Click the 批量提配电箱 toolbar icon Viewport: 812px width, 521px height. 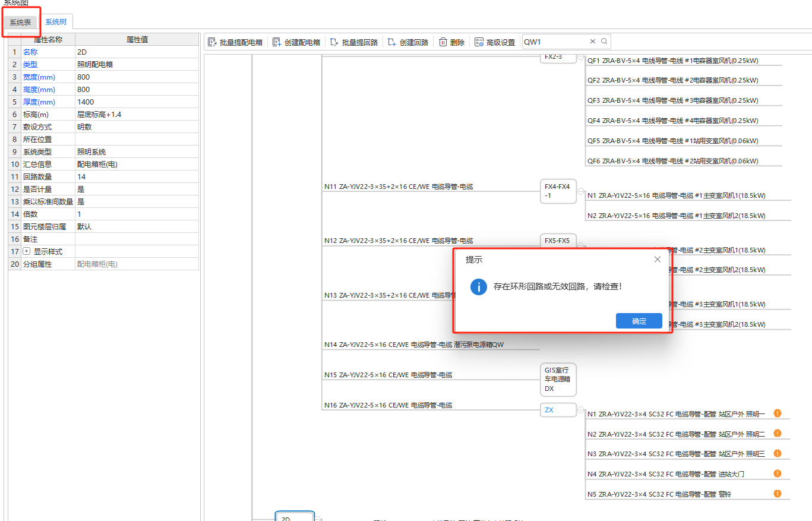click(x=212, y=42)
